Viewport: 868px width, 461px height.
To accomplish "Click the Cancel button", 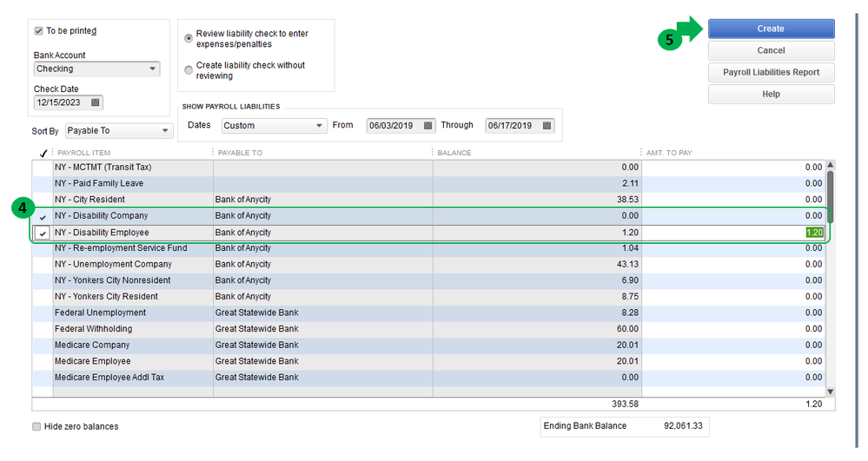I will (x=772, y=50).
